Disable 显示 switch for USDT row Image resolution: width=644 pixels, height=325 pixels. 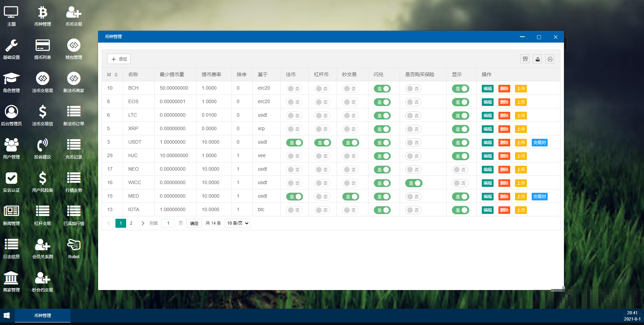[460, 143]
